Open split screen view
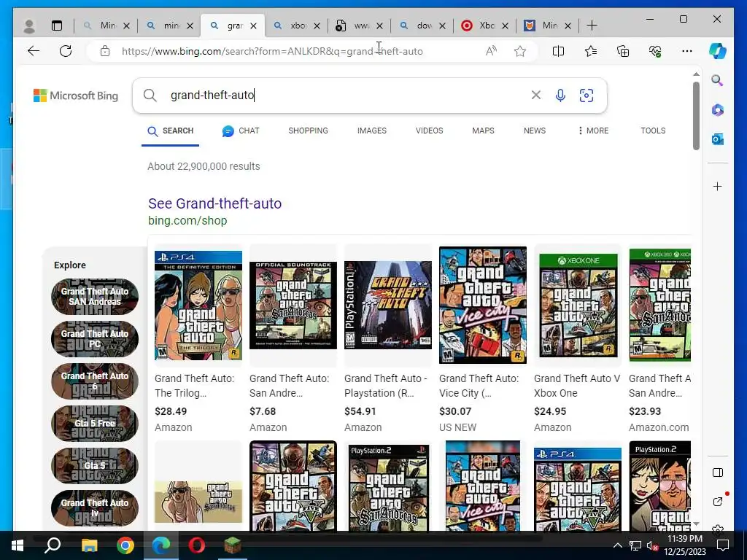The image size is (747, 560). tap(558, 51)
